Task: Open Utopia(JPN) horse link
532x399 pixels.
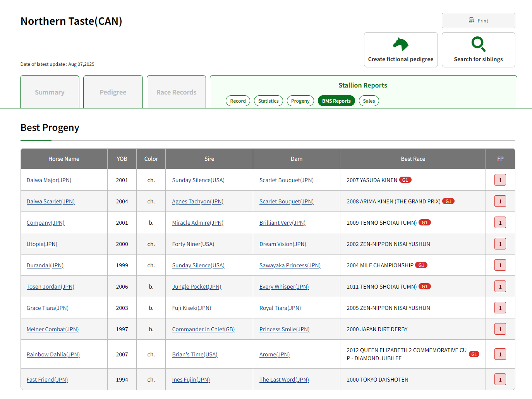Action: (42, 244)
